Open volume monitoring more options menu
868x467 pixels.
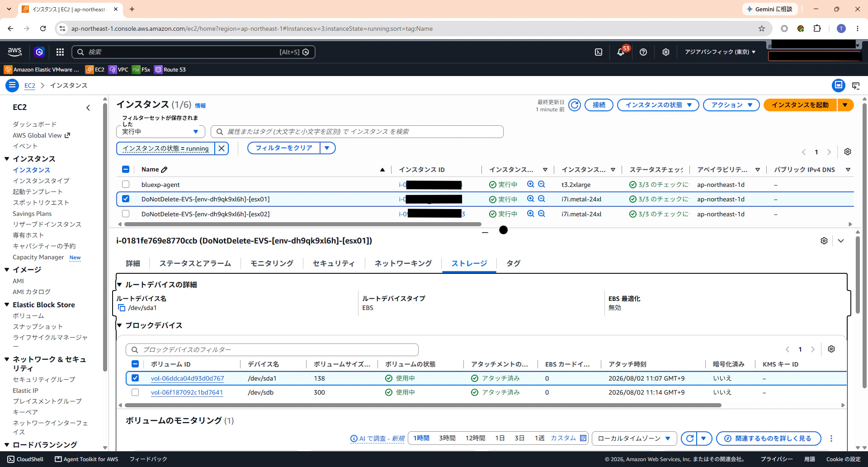[x=831, y=438]
